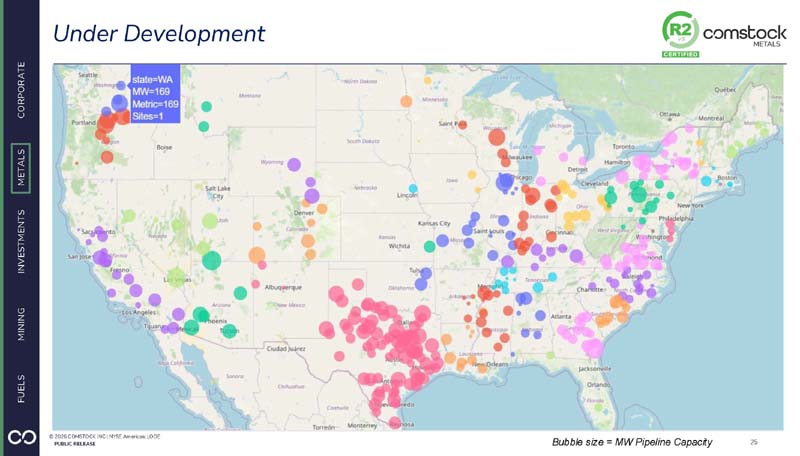This screenshot has height=456, width=800.
Task: Click the Jacksonville city label
Action: click(595, 368)
